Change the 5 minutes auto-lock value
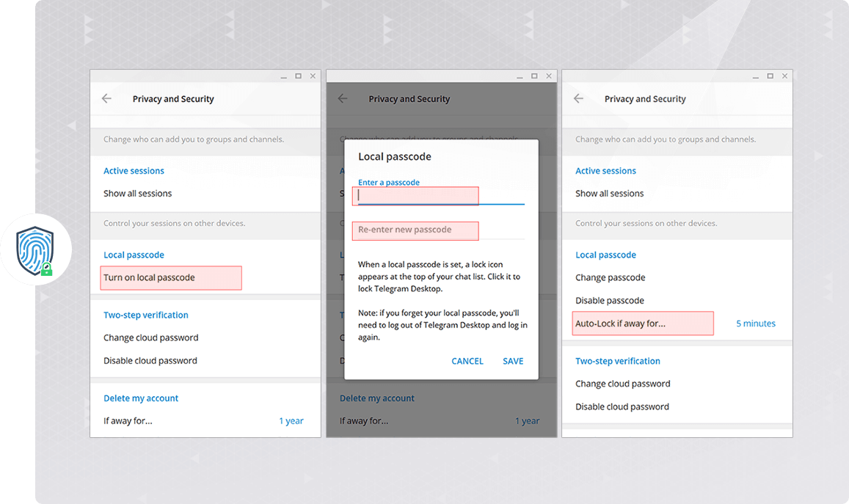 click(x=755, y=324)
